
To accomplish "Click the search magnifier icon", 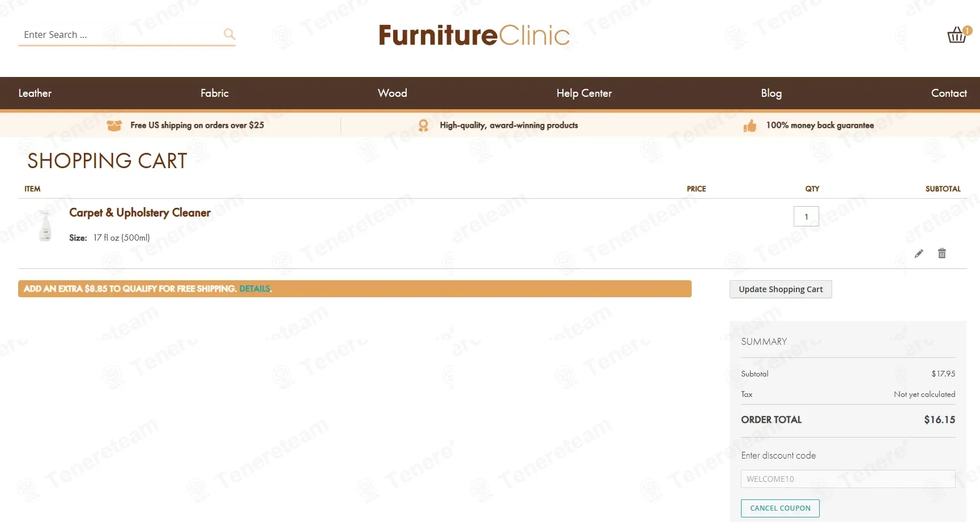I will coord(229,34).
